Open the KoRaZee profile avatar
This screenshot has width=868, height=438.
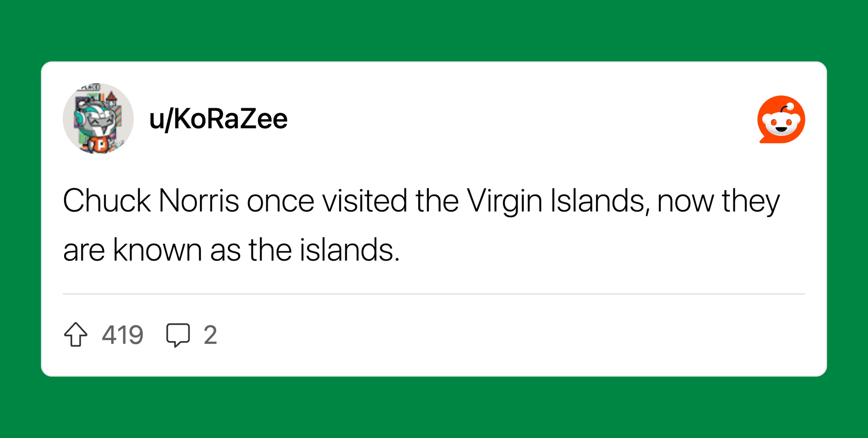coord(98,119)
